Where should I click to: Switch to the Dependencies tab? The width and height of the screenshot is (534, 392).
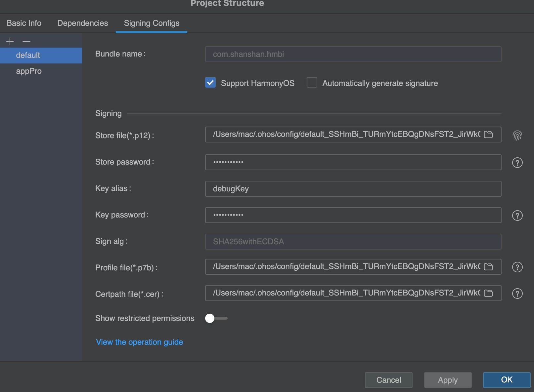coord(83,23)
